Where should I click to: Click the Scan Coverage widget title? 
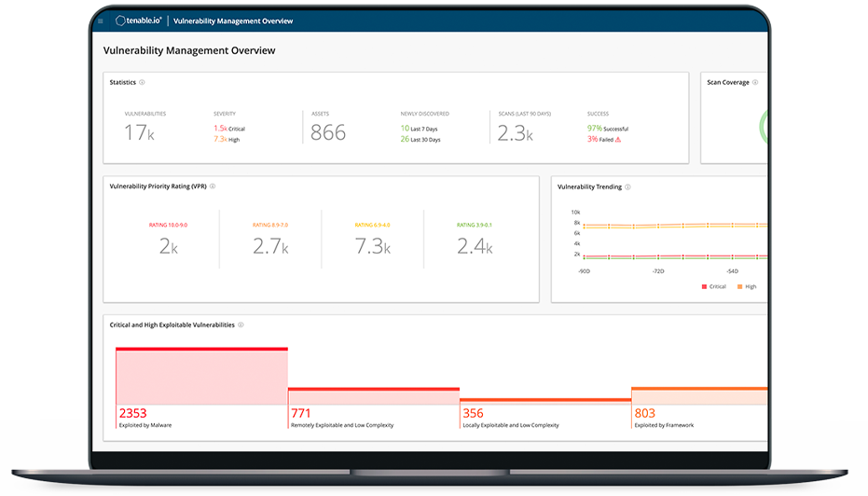tap(728, 82)
